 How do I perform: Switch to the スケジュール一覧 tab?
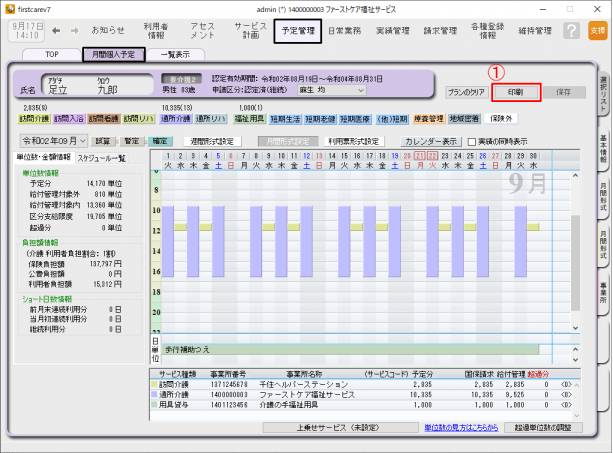click(x=101, y=158)
